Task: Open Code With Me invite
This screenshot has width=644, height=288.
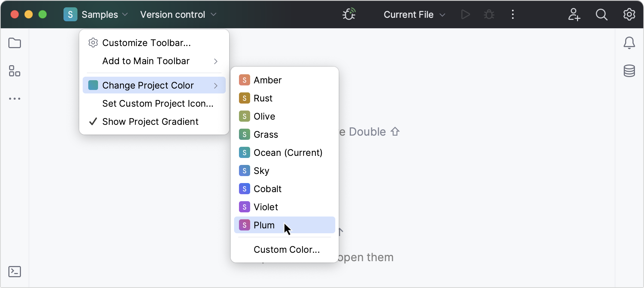Action: click(x=574, y=15)
